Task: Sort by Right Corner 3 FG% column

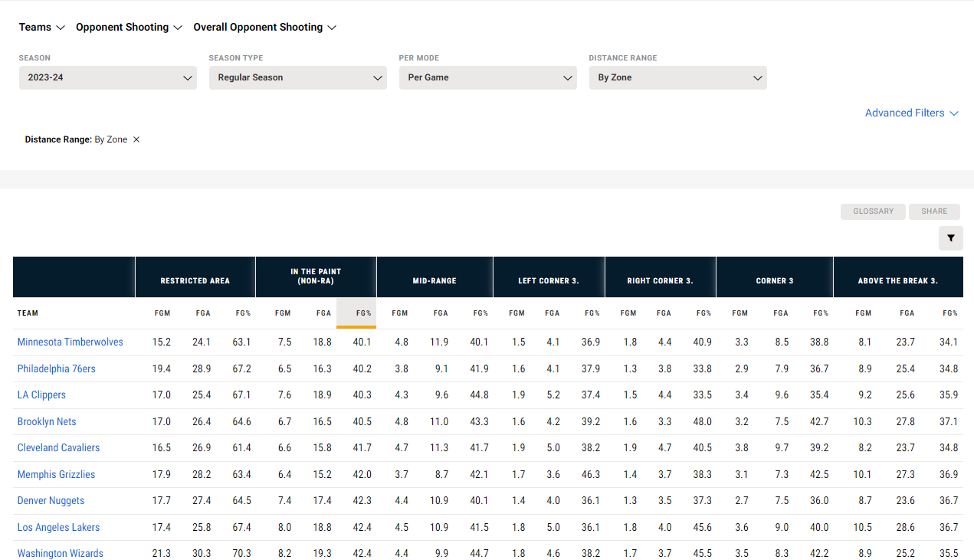Action: pos(703,313)
